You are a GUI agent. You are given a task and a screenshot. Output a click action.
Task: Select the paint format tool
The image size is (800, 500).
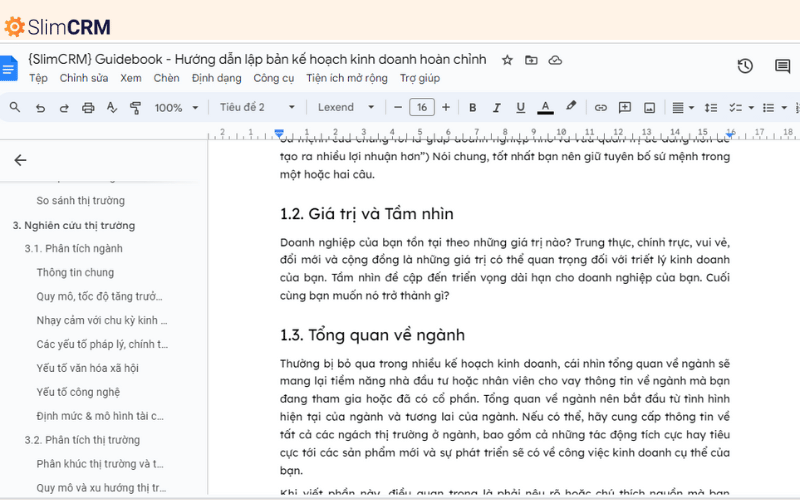[136, 108]
